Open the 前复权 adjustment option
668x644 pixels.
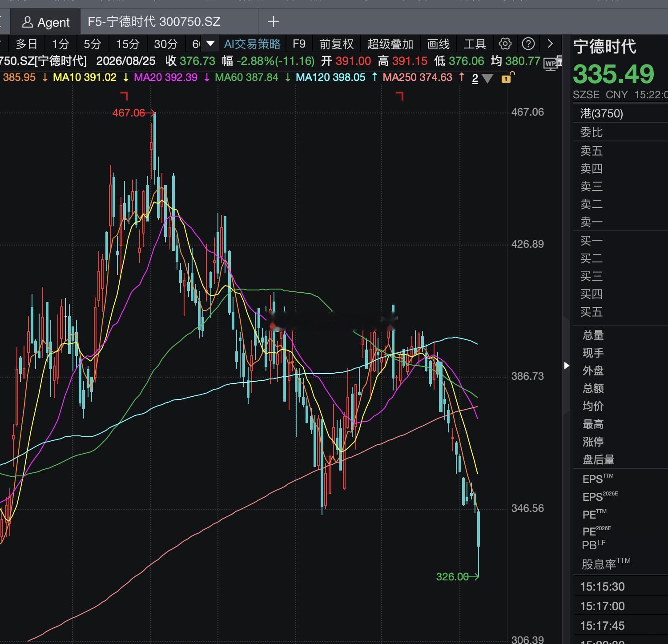click(337, 44)
